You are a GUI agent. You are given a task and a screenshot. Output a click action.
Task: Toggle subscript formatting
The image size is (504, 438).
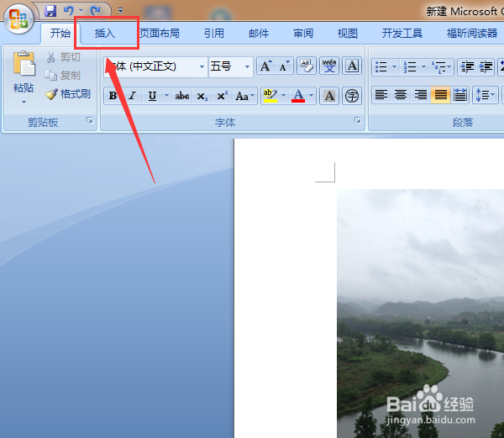pos(202,96)
